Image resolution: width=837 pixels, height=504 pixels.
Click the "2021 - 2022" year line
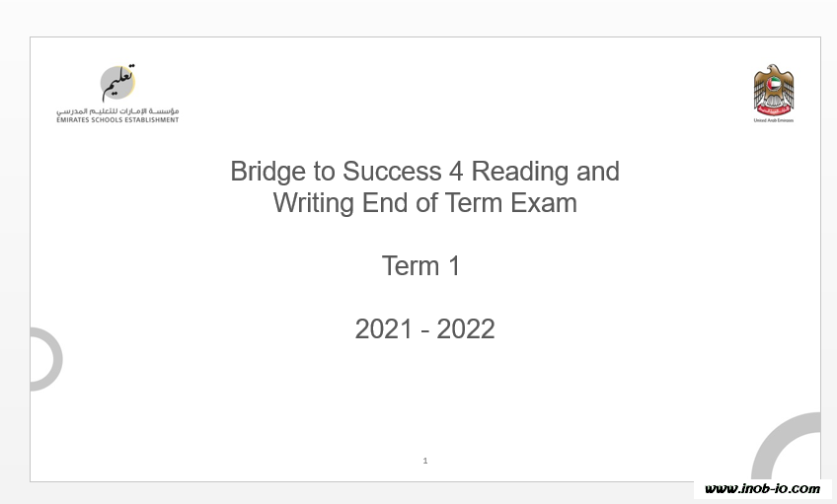[424, 329]
